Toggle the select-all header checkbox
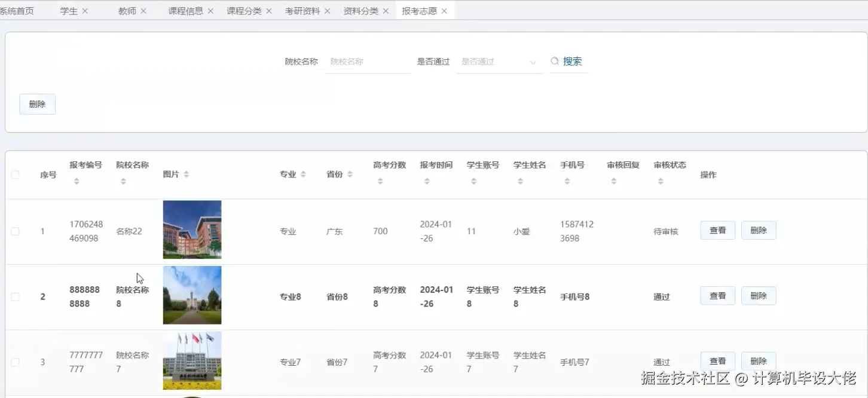This screenshot has width=868, height=398. click(x=15, y=174)
